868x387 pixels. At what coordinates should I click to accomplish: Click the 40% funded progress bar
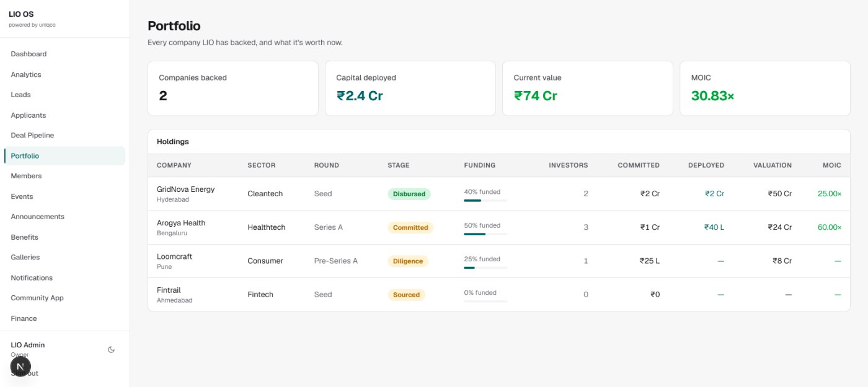[x=485, y=201]
